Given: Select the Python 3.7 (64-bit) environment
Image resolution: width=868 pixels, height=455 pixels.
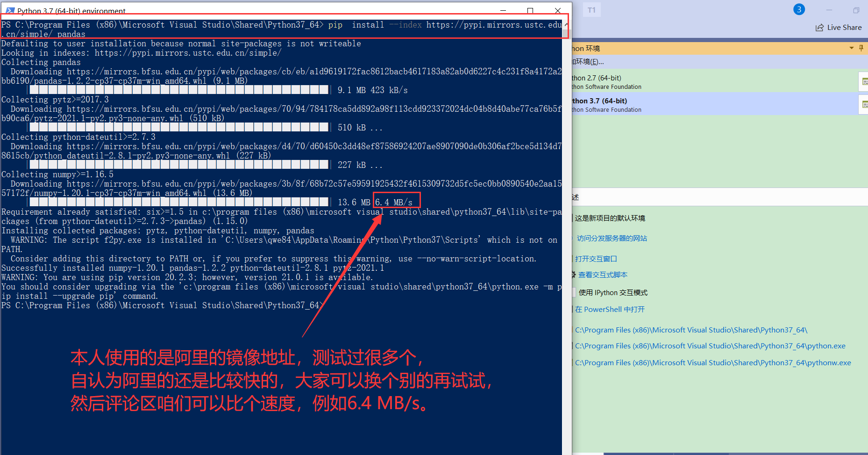Looking at the screenshot, I should (x=715, y=104).
